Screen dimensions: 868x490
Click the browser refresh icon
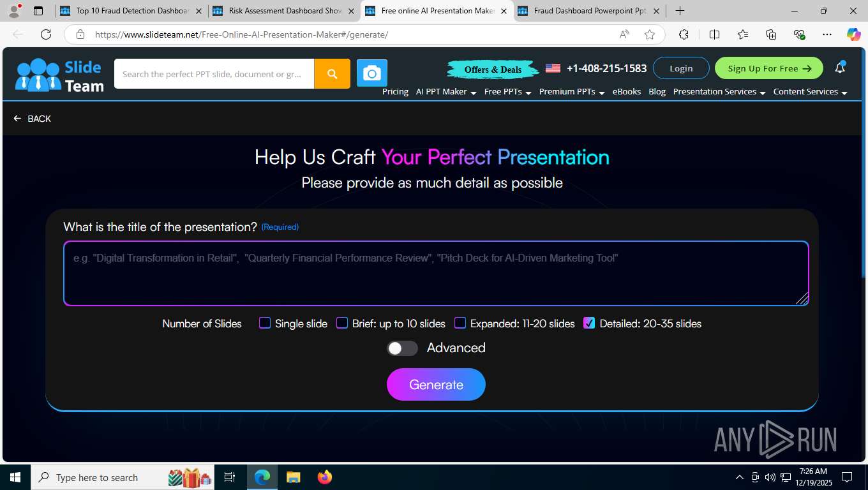pyautogui.click(x=46, y=34)
